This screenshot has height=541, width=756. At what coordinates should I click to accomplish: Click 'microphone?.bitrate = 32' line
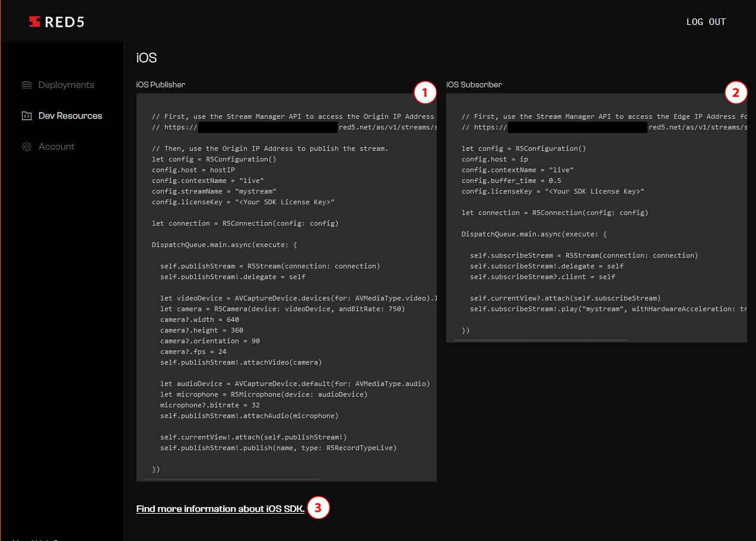pyautogui.click(x=210, y=405)
